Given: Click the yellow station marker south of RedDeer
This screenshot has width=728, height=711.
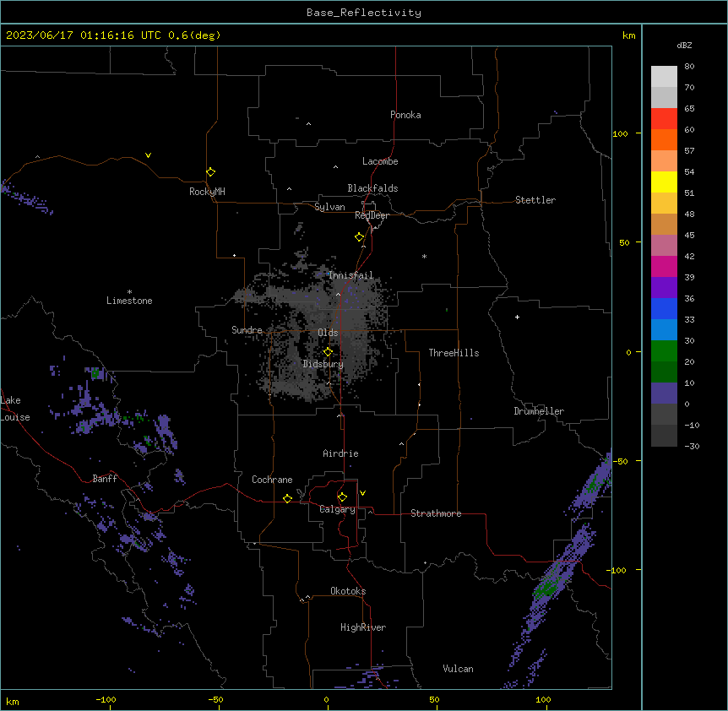Looking at the screenshot, I should (x=360, y=237).
